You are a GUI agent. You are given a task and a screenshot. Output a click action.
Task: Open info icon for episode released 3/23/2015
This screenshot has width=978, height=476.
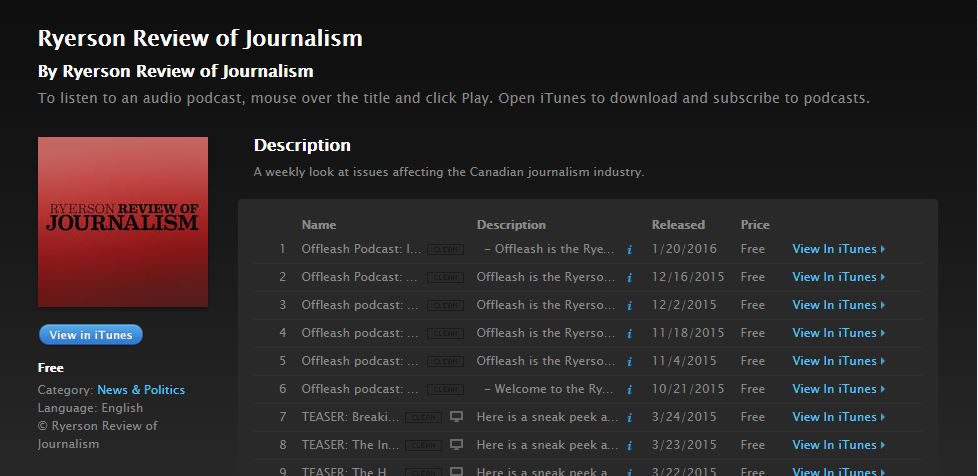[x=629, y=446]
